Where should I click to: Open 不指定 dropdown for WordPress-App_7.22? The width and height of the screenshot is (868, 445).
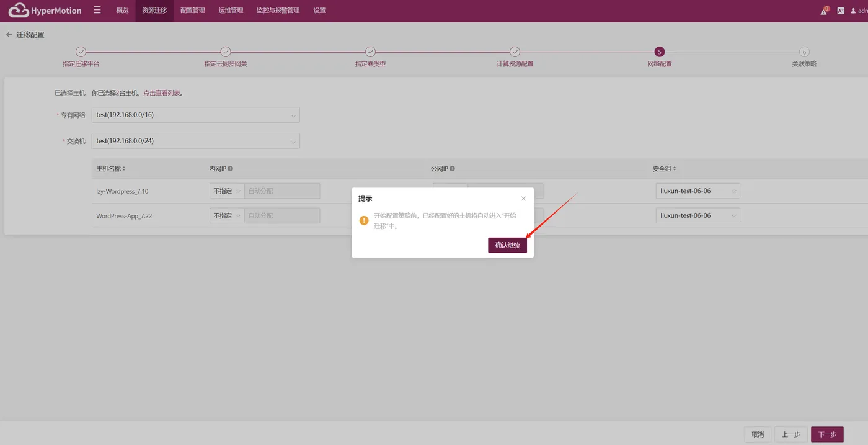pyautogui.click(x=227, y=215)
